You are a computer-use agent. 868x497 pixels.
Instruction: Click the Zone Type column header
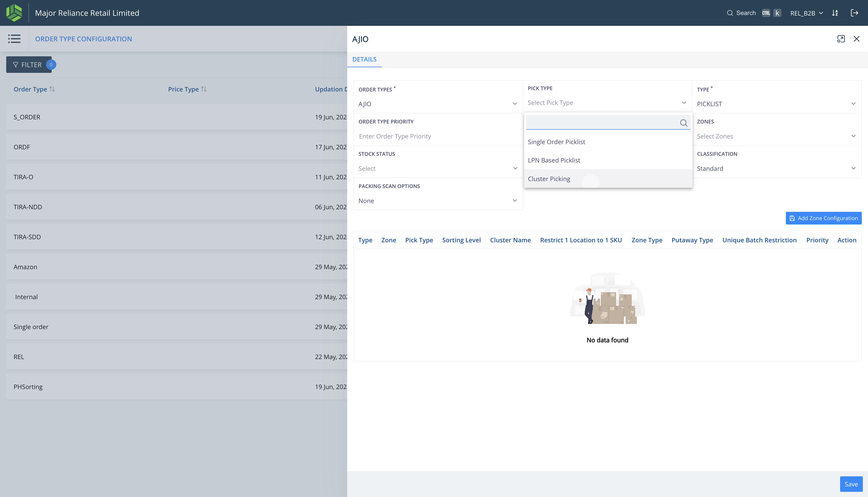pyautogui.click(x=647, y=240)
